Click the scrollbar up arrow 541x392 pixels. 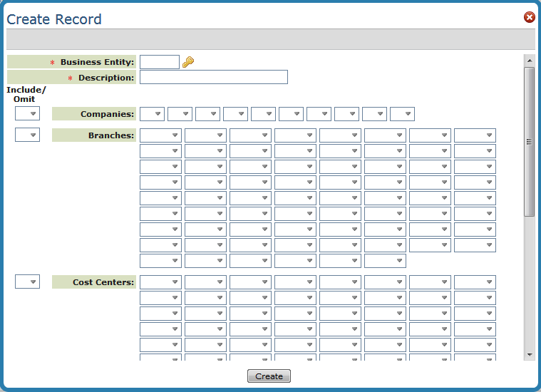click(x=529, y=60)
